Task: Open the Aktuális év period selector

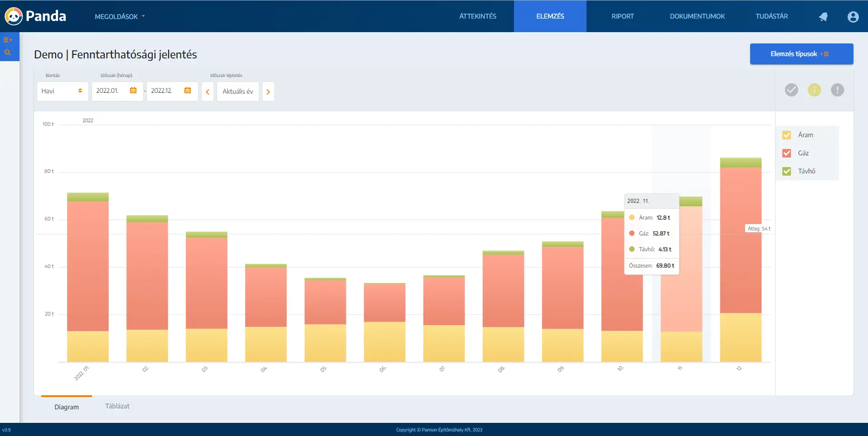Action: coord(238,91)
